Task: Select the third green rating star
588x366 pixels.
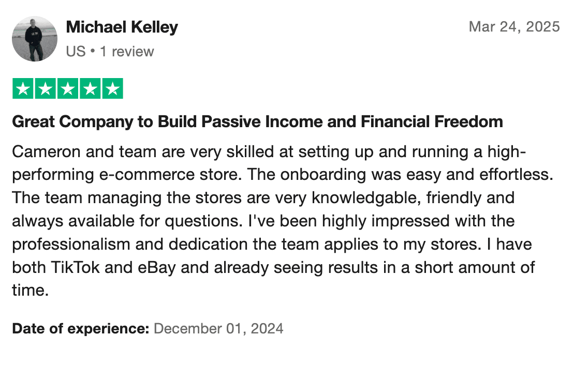Action: 67,88
